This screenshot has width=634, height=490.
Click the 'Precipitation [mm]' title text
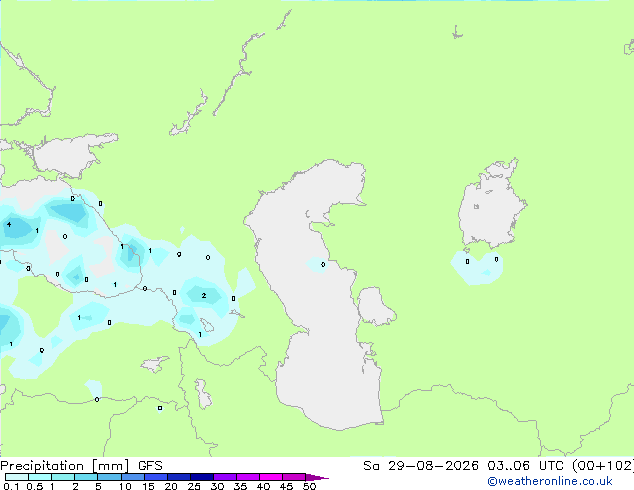pos(65,466)
